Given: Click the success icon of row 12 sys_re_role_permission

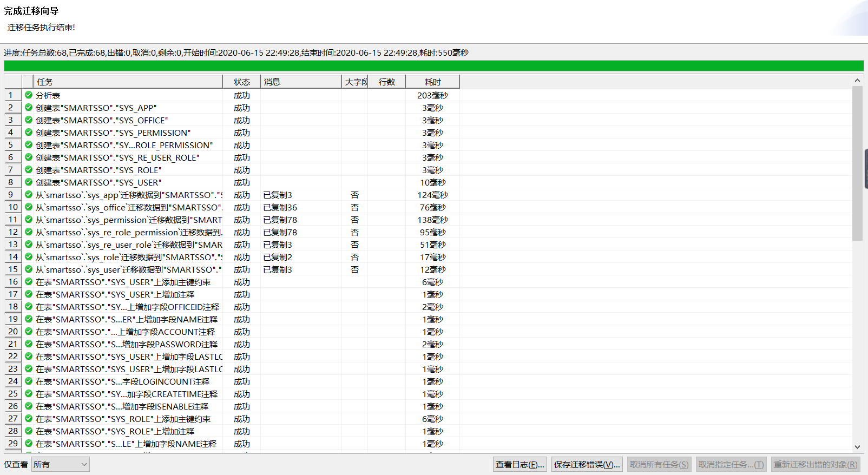Looking at the screenshot, I should point(29,232).
